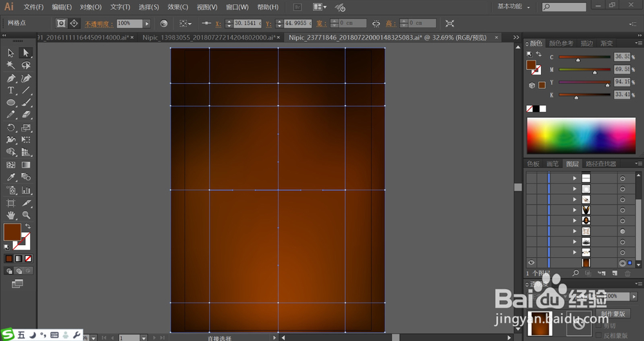Open the 文件(F) menu
Screen dimensions: 644x341
tap(33, 7)
